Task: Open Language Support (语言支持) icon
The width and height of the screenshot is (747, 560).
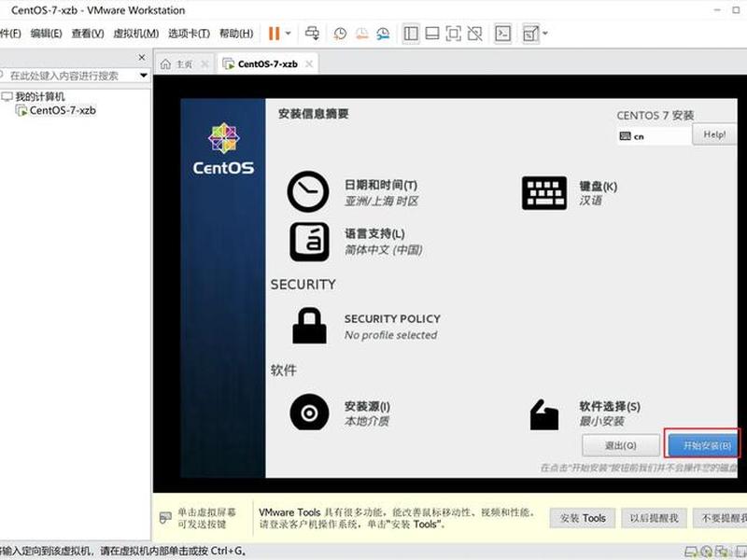Action: [309, 242]
